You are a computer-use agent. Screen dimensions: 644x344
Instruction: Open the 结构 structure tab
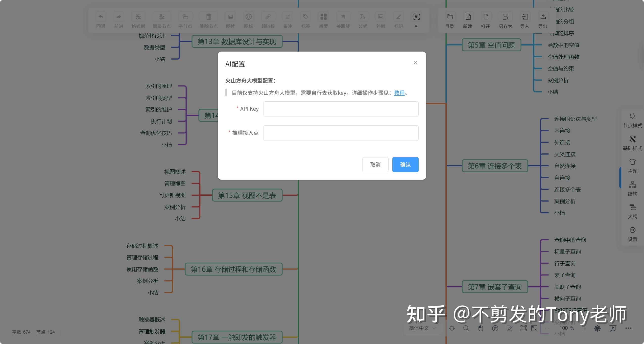[x=632, y=188]
